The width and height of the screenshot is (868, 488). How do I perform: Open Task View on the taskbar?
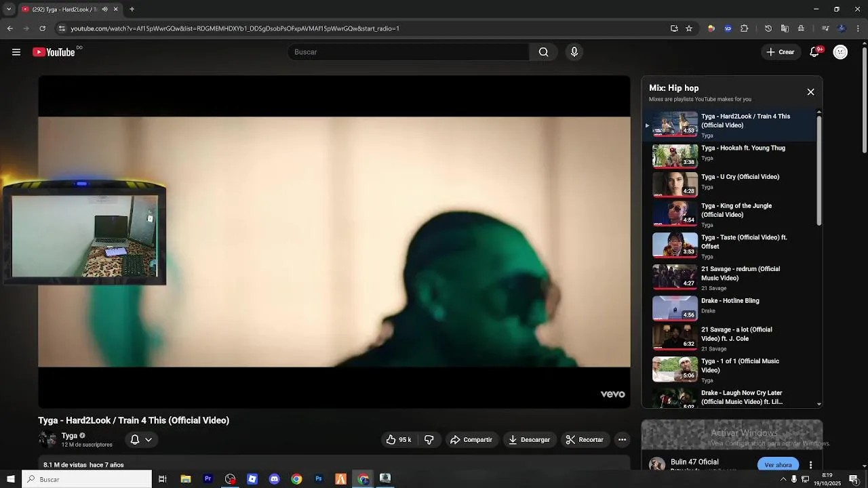(163, 479)
